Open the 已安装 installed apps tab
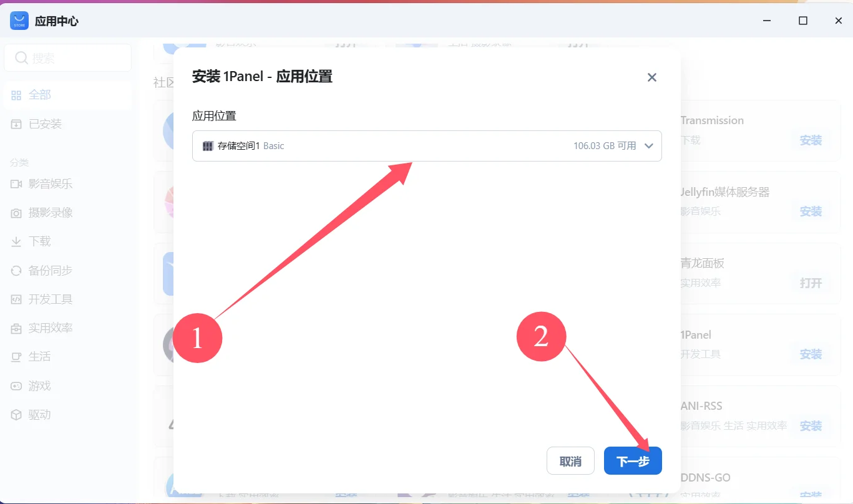Viewport: 853px width, 504px height. (45, 124)
